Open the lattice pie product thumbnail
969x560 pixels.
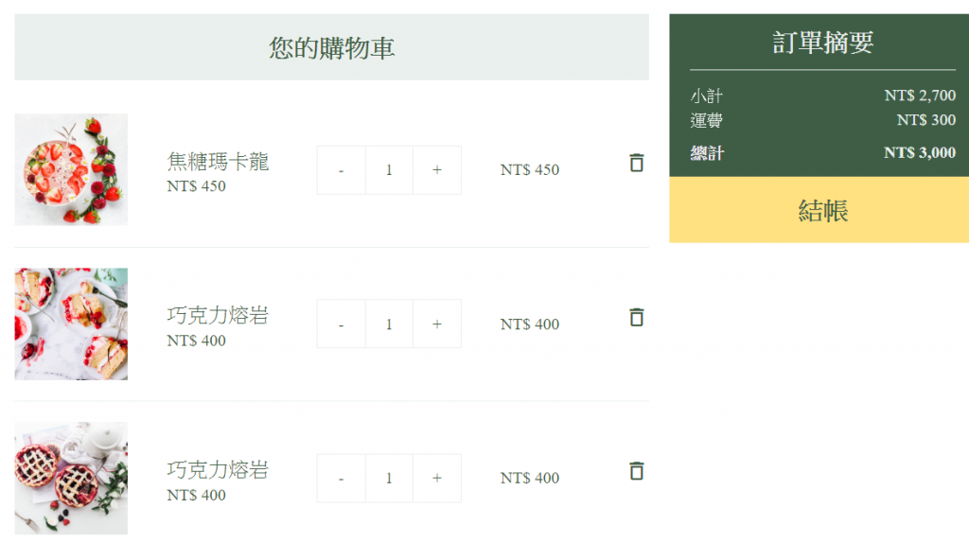coord(71,478)
